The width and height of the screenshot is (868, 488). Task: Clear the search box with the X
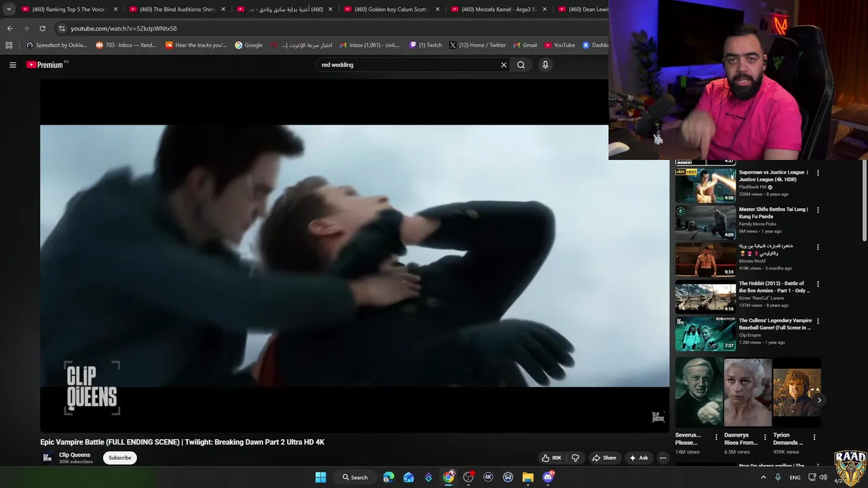[504, 65]
